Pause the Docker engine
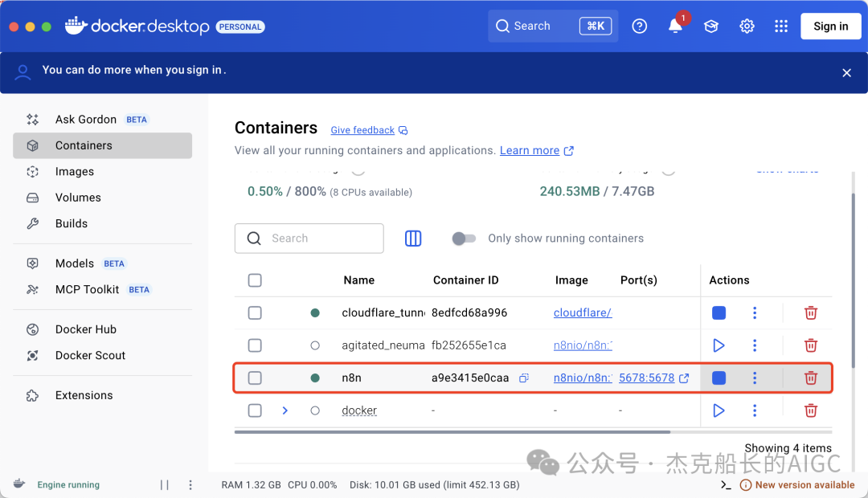This screenshot has height=498, width=868. tap(165, 485)
